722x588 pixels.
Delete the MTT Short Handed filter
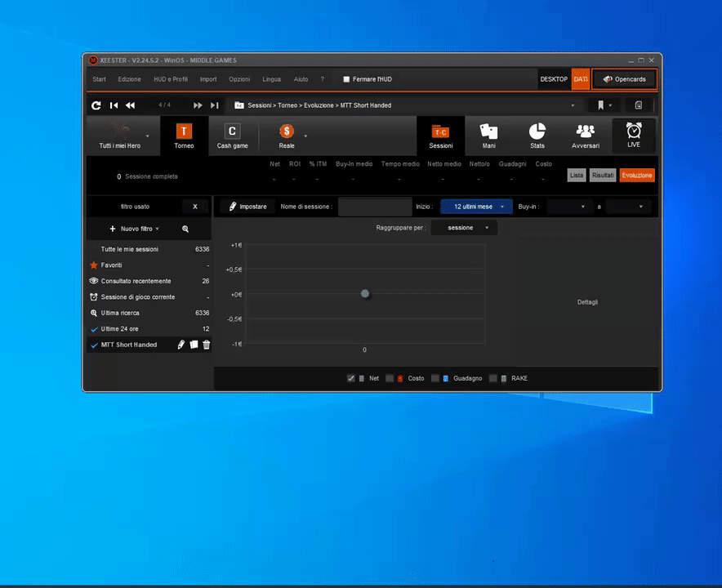(207, 345)
